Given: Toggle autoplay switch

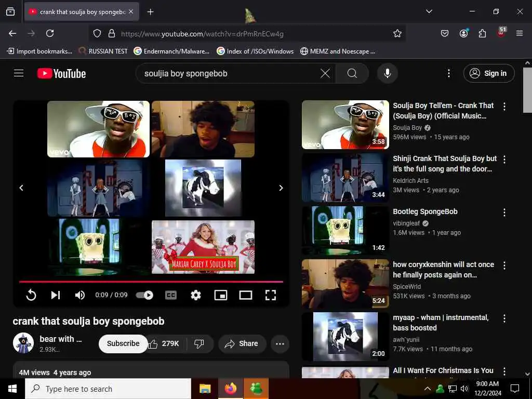Looking at the screenshot, I should coord(144,295).
